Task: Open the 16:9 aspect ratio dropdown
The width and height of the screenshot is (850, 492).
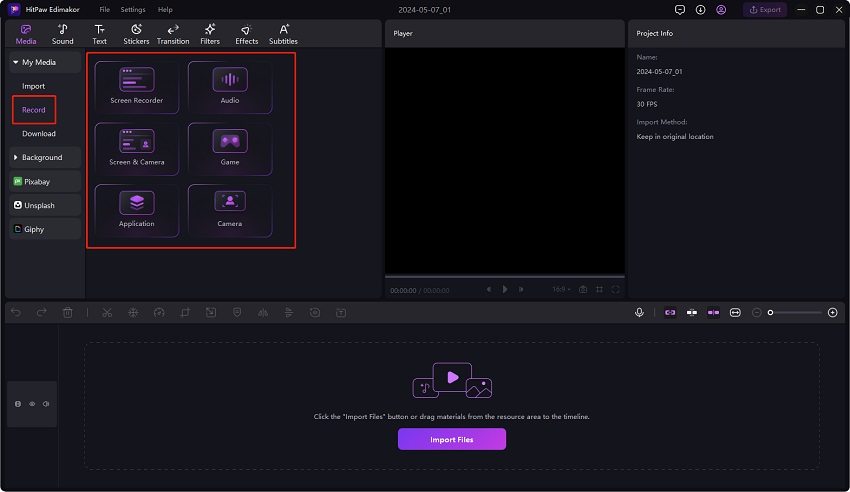Action: coord(562,289)
